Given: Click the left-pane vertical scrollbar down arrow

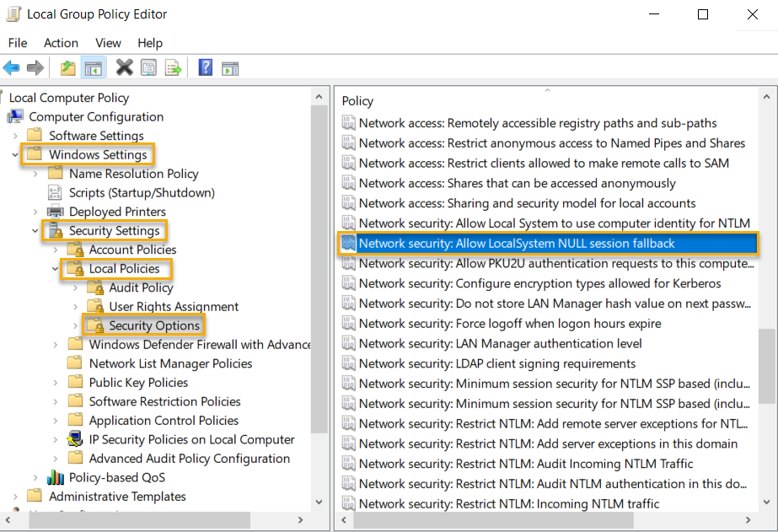Looking at the screenshot, I should click(x=319, y=502).
